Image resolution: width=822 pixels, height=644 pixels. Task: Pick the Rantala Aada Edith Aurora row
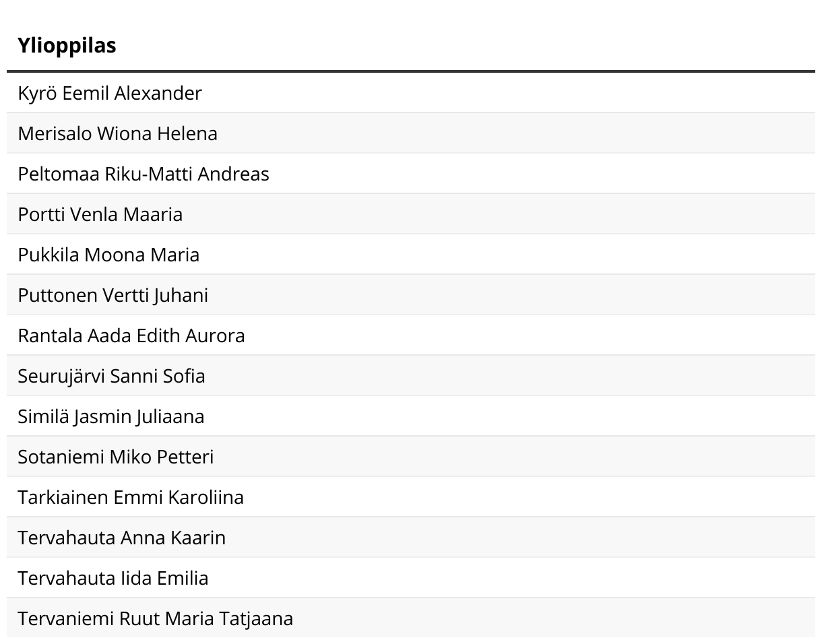tap(411, 335)
